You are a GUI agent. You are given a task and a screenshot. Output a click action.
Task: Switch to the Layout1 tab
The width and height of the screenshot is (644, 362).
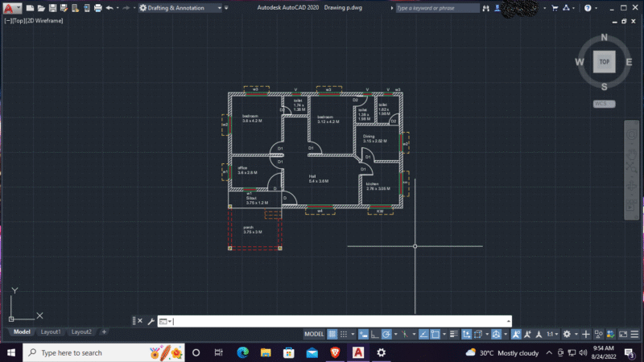click(x=51, y=331)
